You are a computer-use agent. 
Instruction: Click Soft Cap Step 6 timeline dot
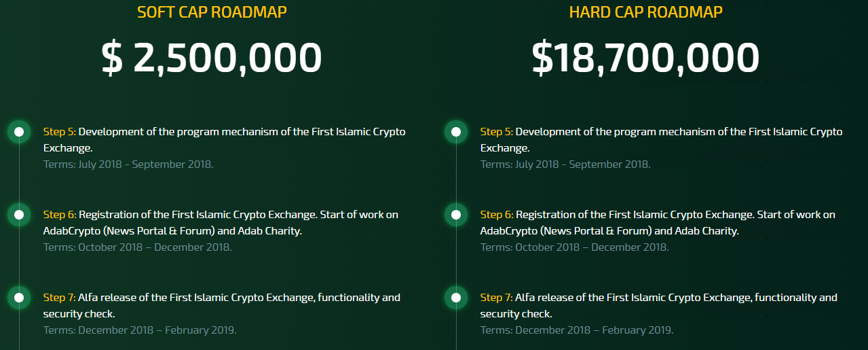click(19, 215)
